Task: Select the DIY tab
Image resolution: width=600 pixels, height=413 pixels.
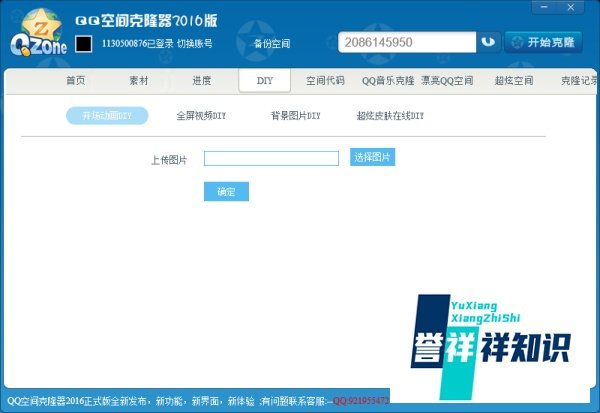Action: pos(264,81)
